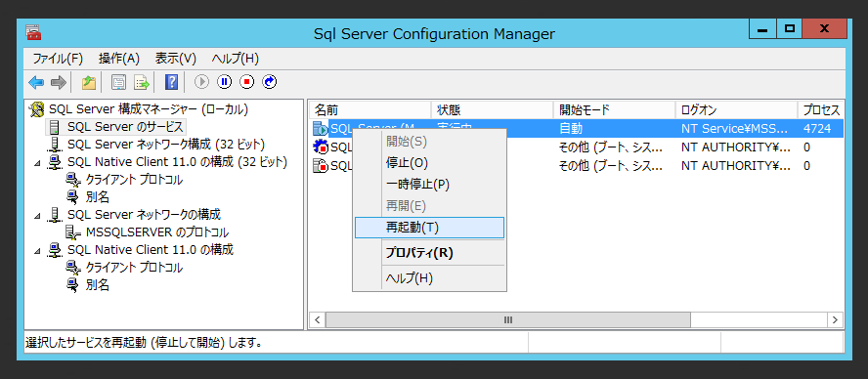Select MSSQLSERVER のプロトコル tree item
868x379 pixels.
pyautogui.click(x=157, y=232)
